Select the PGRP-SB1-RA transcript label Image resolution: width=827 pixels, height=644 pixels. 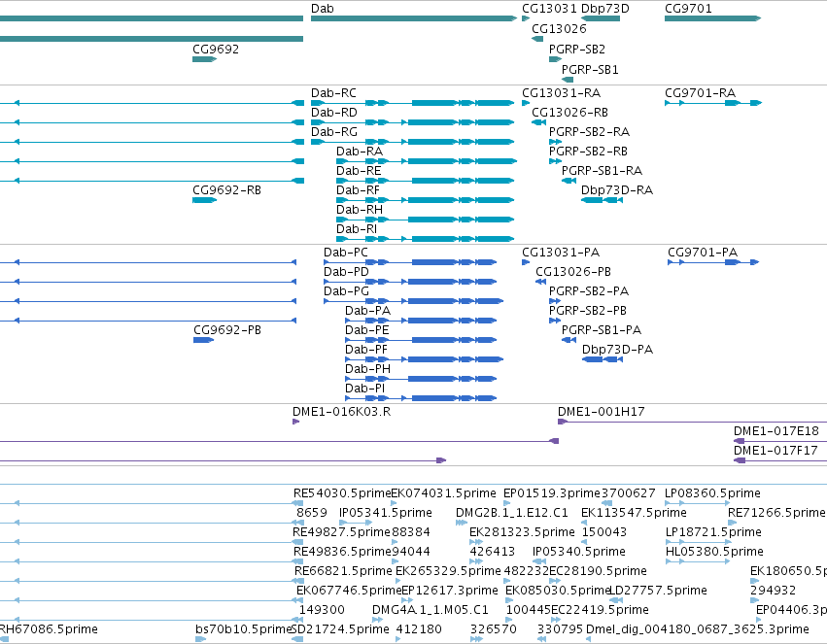point(602,171)
